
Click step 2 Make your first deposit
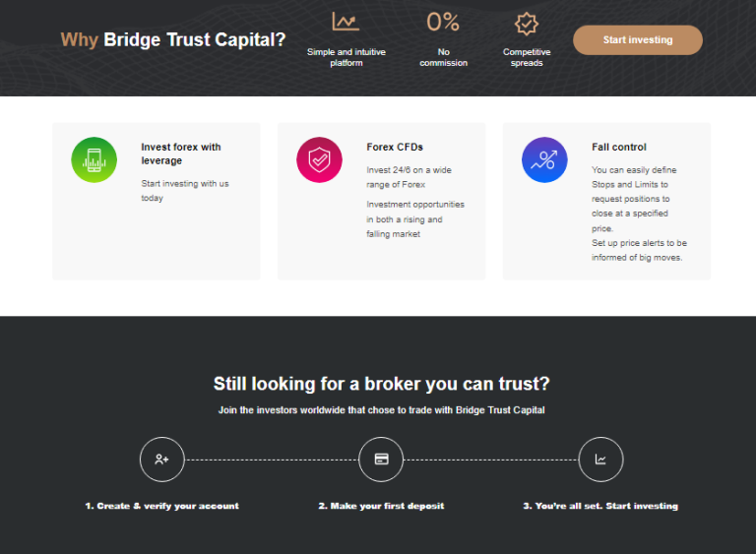tap(381, 506)
